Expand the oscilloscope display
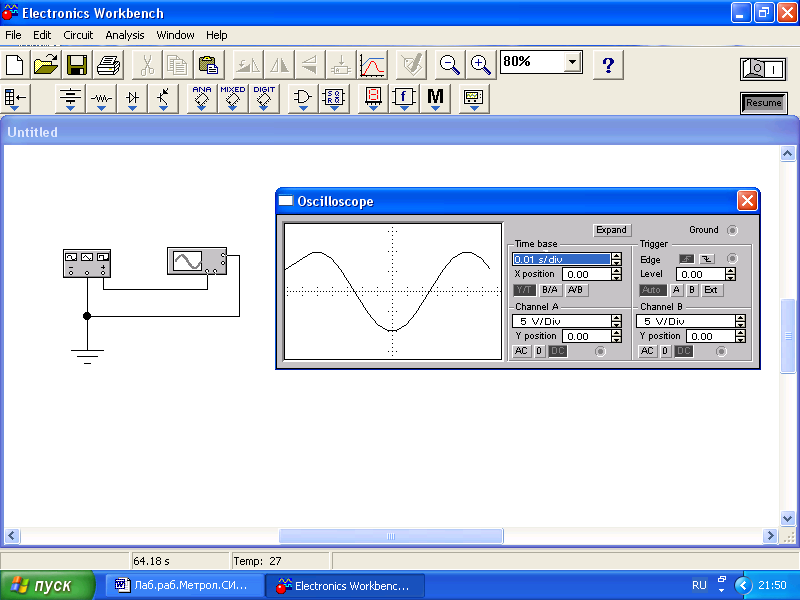The width and height of the screenshot is (800, 600). [x=611, y=230]
